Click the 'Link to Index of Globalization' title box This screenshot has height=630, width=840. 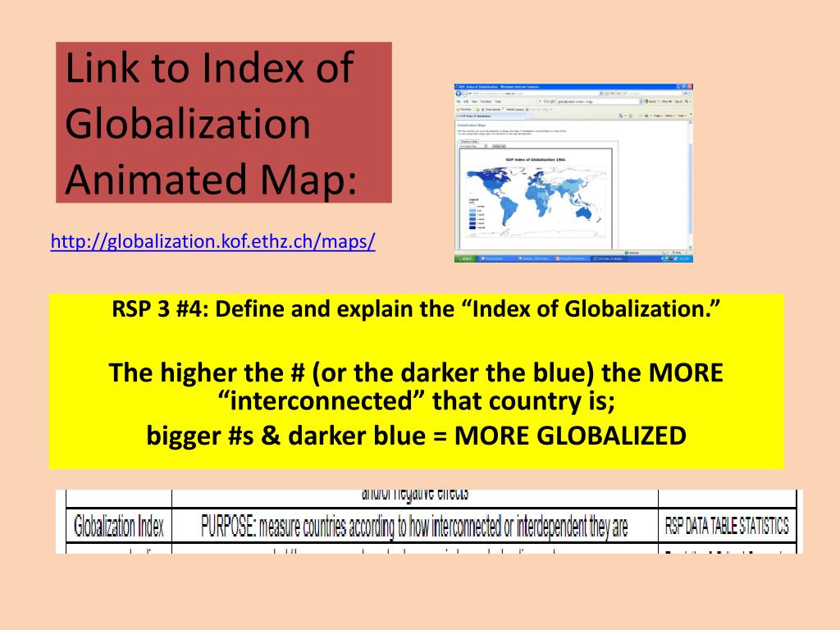tap(224, 122)
